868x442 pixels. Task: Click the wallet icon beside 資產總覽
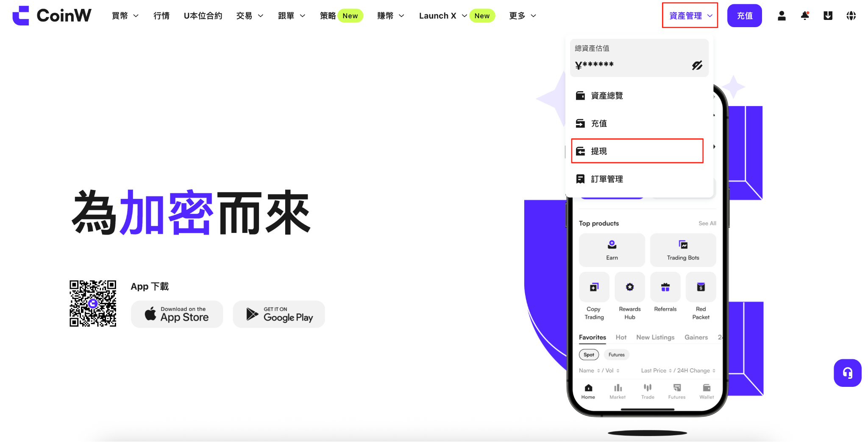(x=580, y=95)
